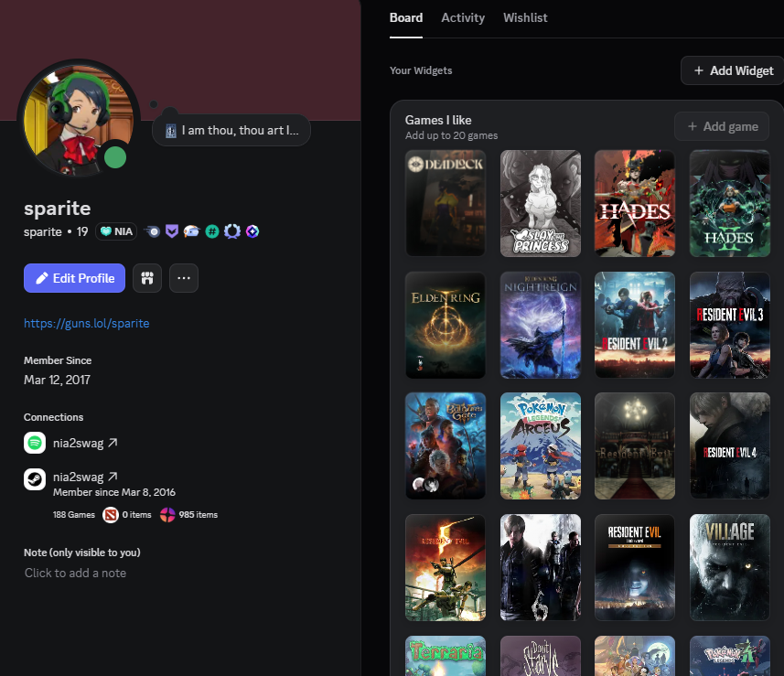Click Add game in Games I like

(722, 126)
